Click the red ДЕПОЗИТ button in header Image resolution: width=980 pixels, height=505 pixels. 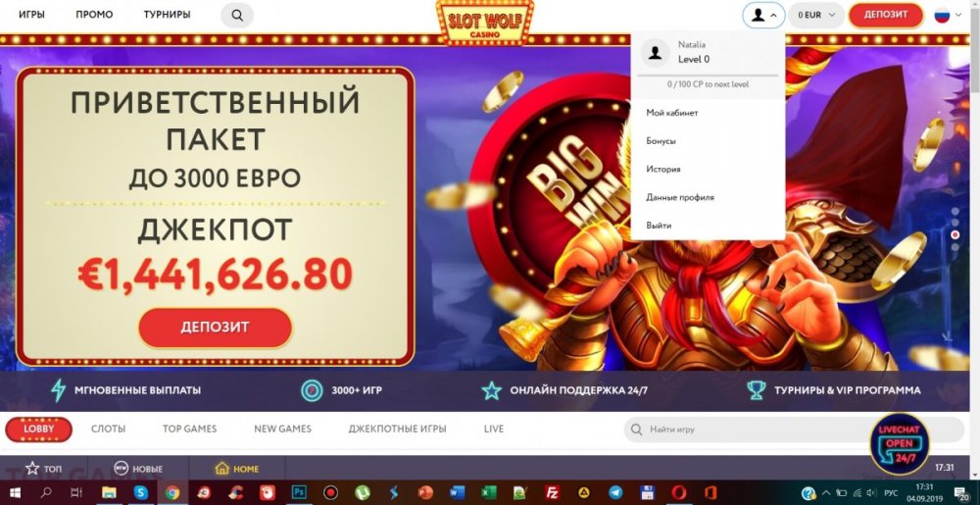pos(886,15)
